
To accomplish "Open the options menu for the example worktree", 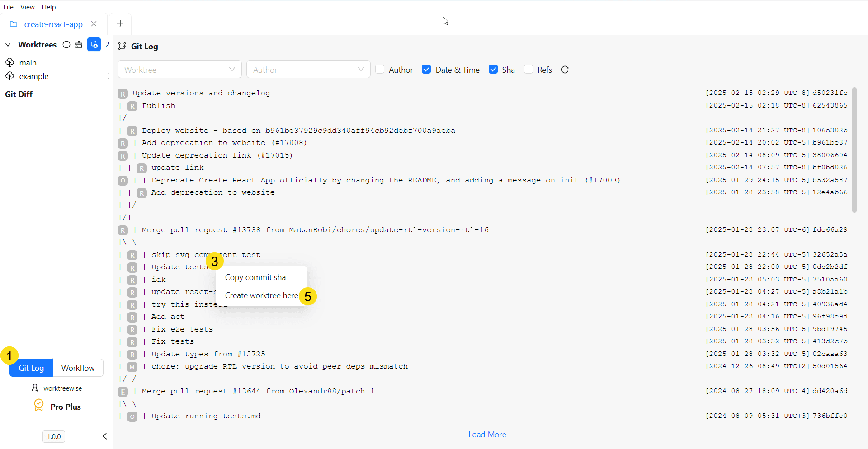I will 108,76.
